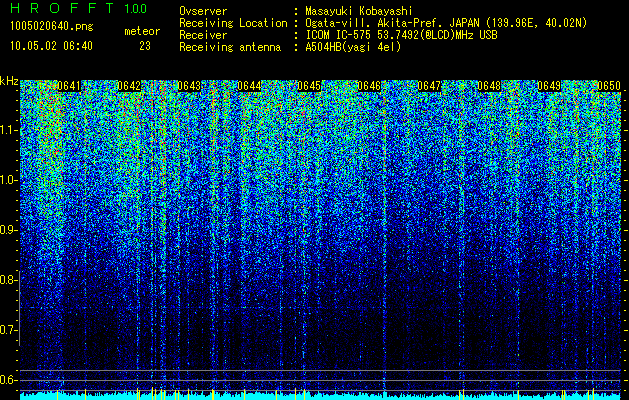Image resolution: width=629 pixels, height=400 pixels.
Task: Click the 0642 time marker
Action: [x=129, y=86]
